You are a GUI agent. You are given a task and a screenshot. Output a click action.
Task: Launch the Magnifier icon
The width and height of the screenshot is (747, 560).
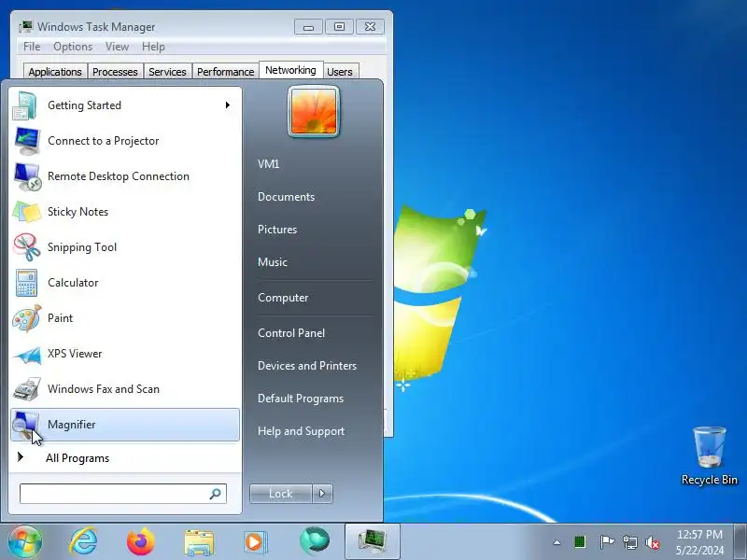[26, 425]
